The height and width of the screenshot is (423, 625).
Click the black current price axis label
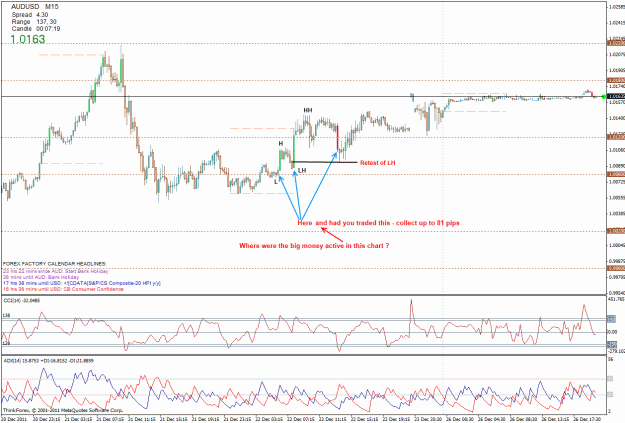[616, 96]
